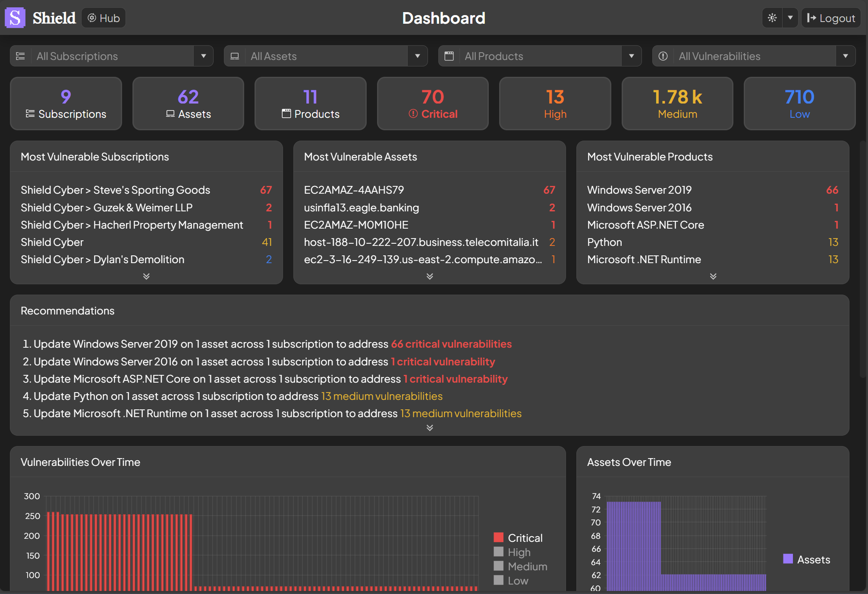Viewport: 868px width, 594px height.
Task: Click the All Assets laptop icon
Action: (235, 56)
